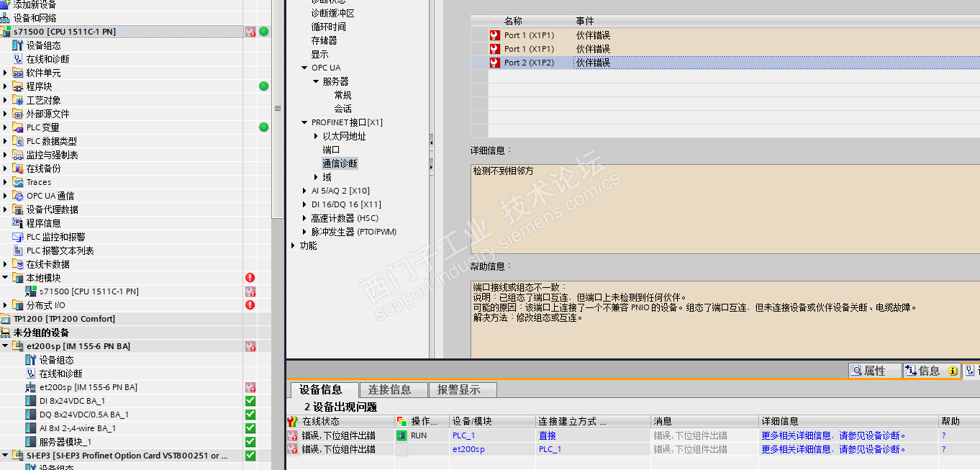Click green check beside 服务器模块_1
This screenshot has height=470, width=980.
250,442
